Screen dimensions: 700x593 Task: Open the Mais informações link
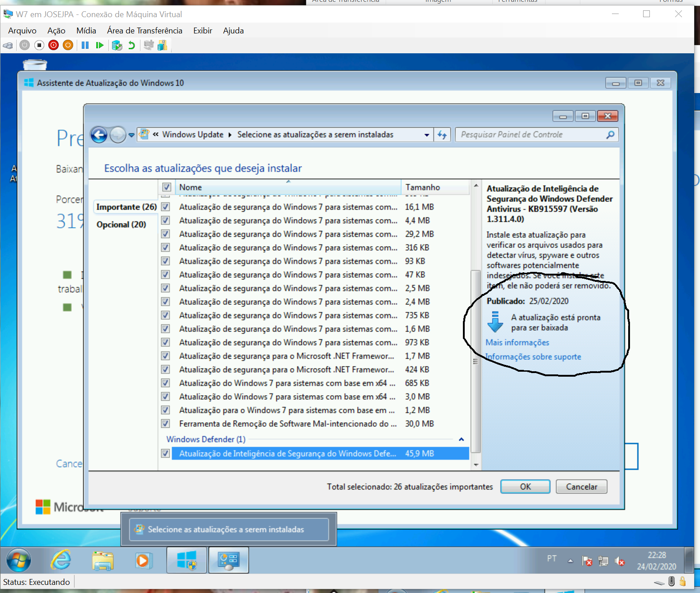[517, 342]
